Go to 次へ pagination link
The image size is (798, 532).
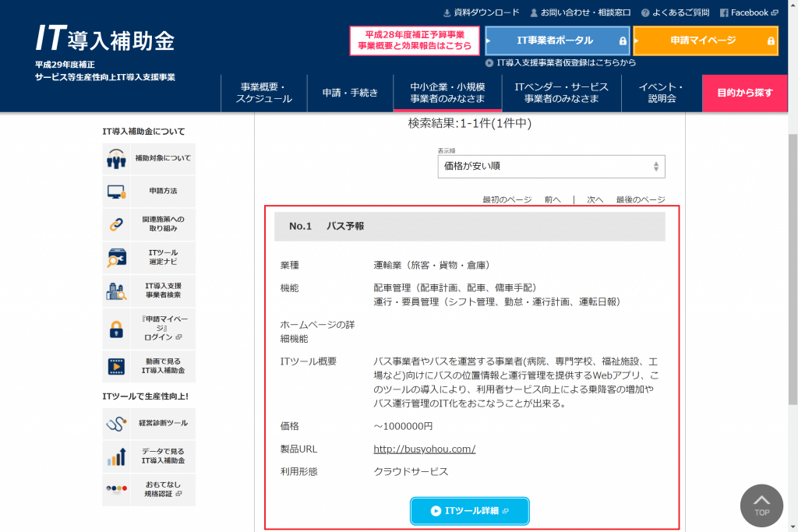pos(595,199)
